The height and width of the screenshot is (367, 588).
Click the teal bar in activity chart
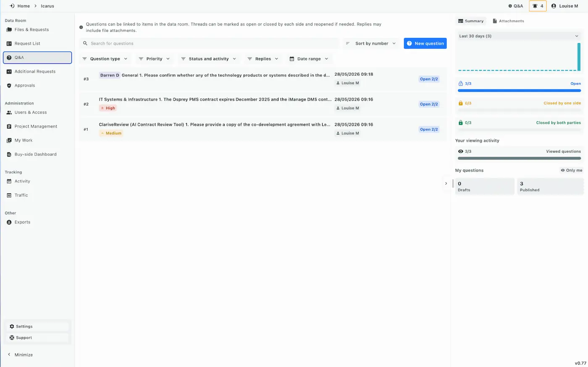click(579, 57)
